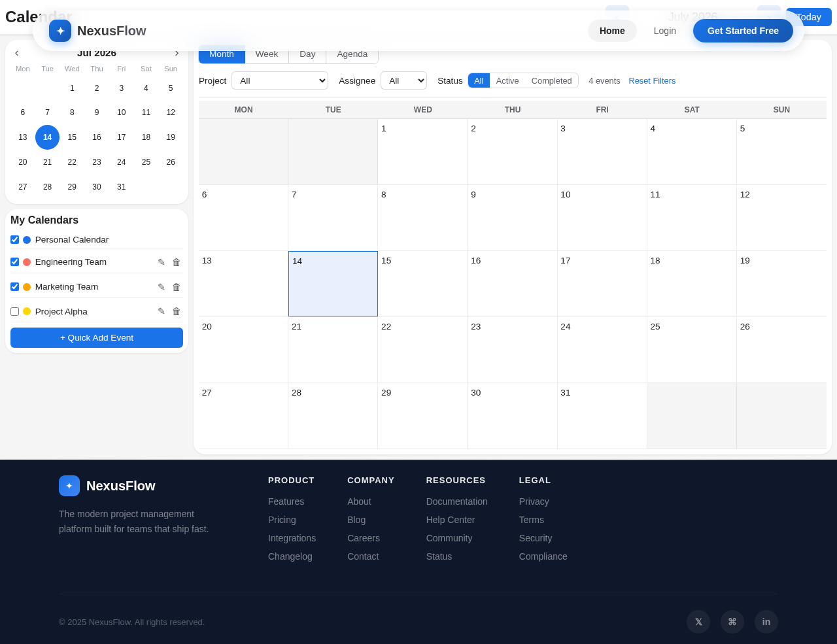Click the yellow Project Alpha color dot
Image resolution: width=837 pixels, height=644 pixels.
pyautogui.click(x=27, y=311)
